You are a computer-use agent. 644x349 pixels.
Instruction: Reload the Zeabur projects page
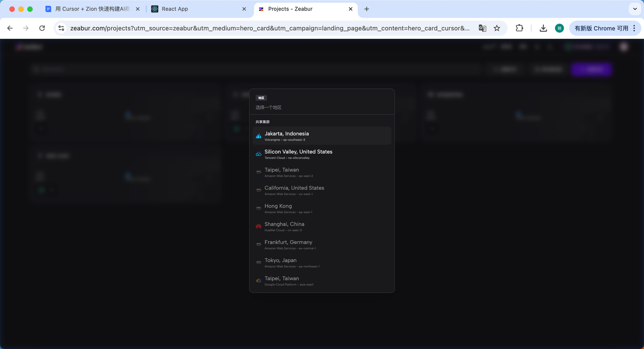point(42,28)
